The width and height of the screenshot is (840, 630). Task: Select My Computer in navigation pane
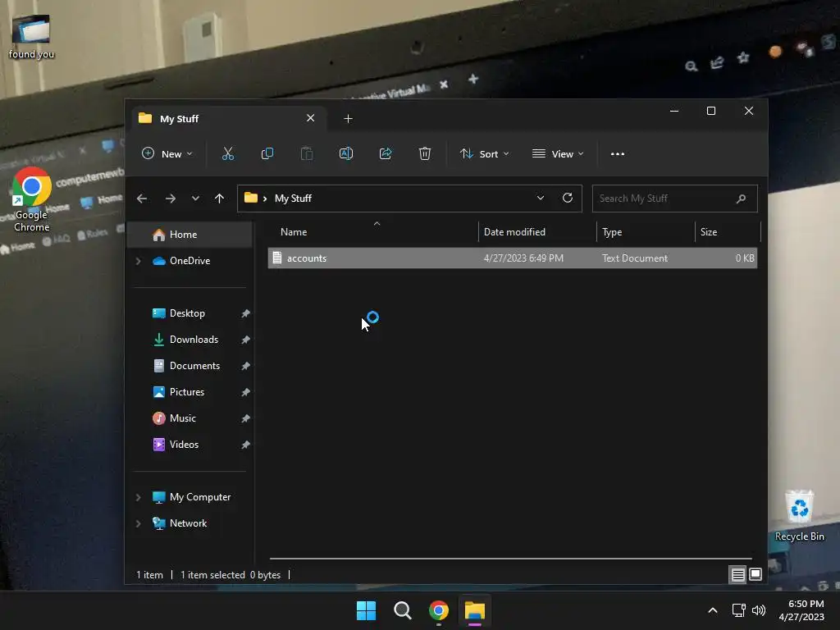click(200, 497)
